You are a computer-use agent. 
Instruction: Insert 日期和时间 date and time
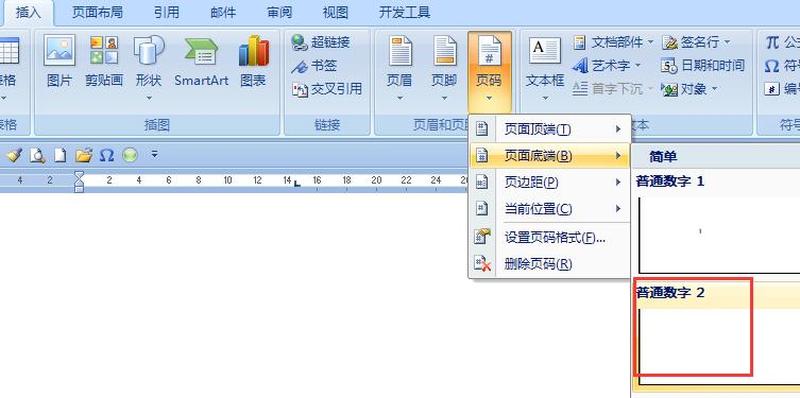click(703, 66)
